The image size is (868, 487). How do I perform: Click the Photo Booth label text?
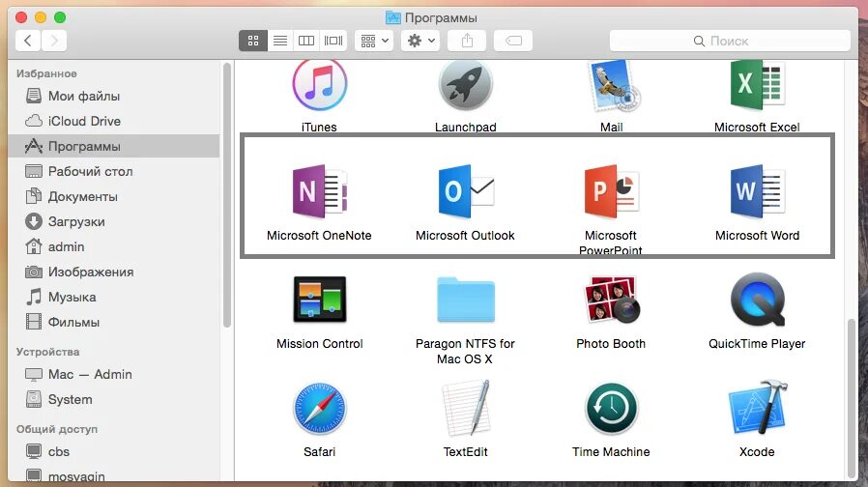[611, 344]
